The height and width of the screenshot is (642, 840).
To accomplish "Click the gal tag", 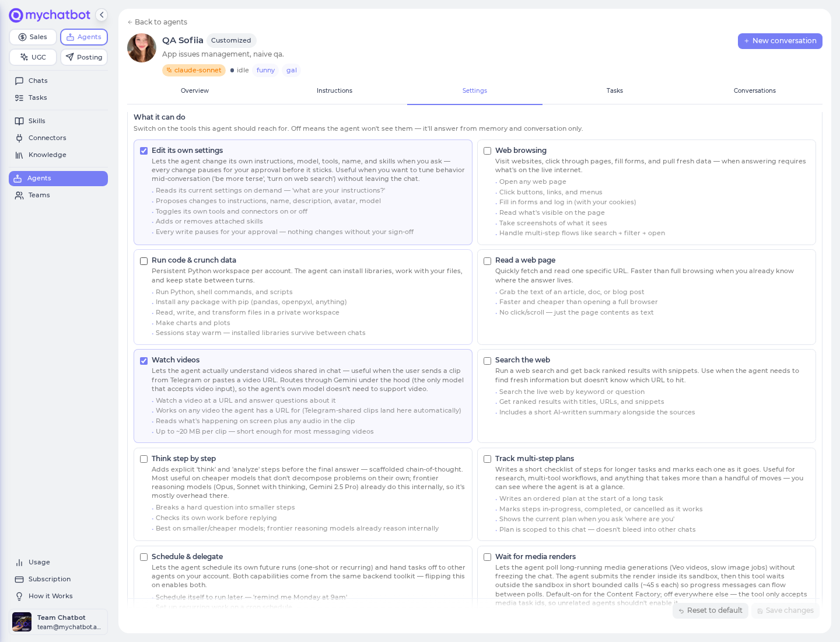I will tap(292, 70).
